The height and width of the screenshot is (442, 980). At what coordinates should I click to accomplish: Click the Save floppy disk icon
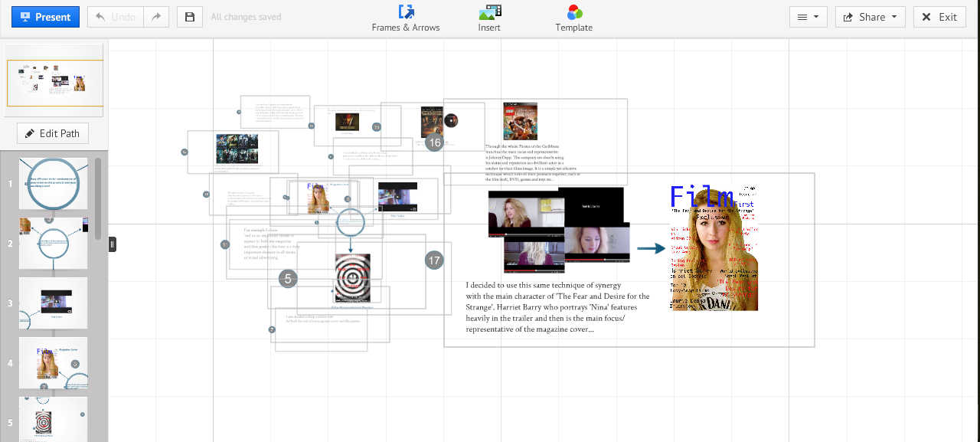click(x=190, y=17)
